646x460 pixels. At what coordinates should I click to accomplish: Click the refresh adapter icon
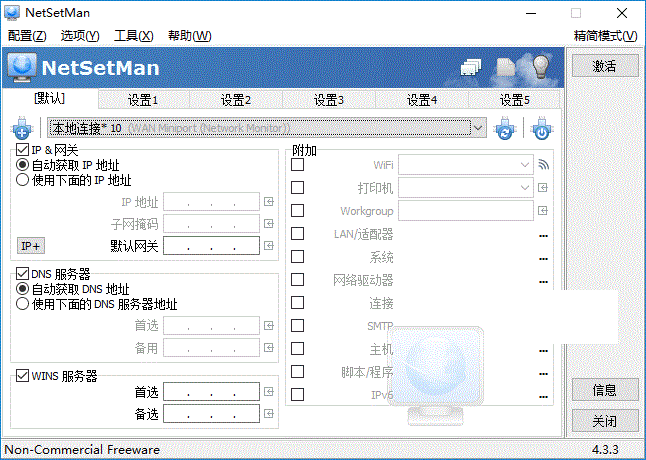point(505,128)
